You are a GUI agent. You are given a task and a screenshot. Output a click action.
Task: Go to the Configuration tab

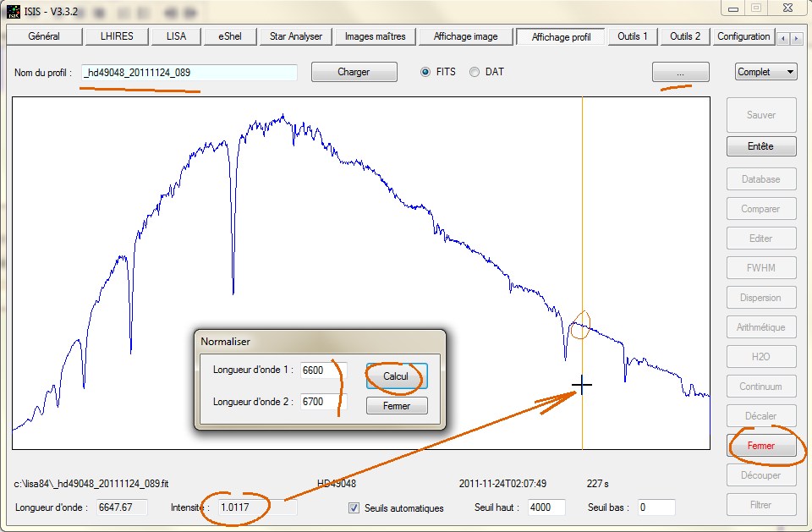coord(743,36)
